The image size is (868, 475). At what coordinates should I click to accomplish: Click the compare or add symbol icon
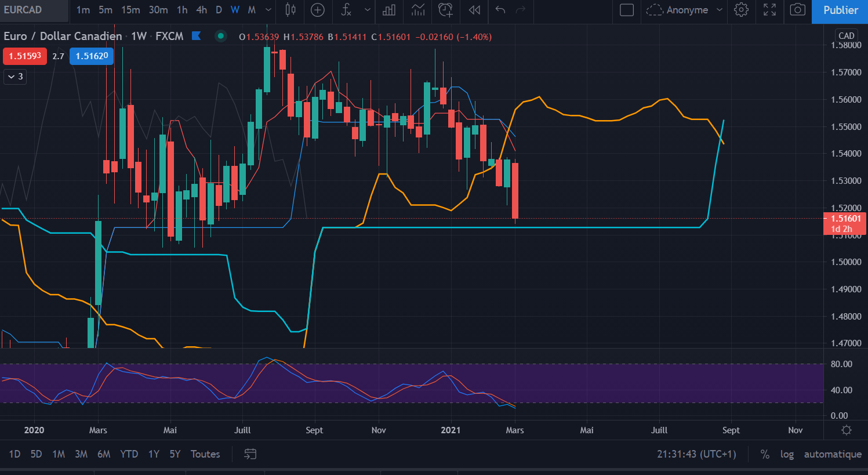click(318, 10)
